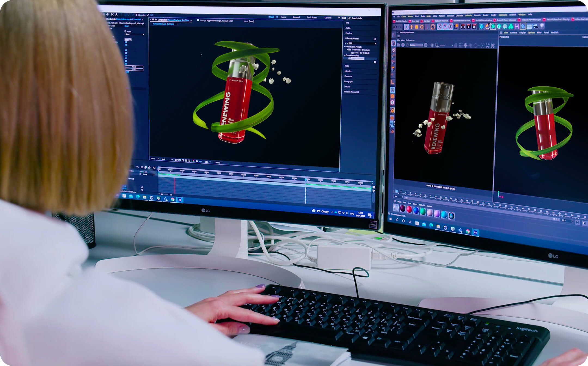Toggle the Y axis lock in Cinema 4D

(x=445, y=27)
